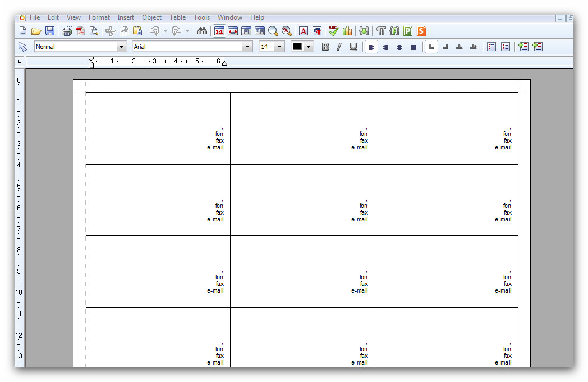Open the magnifying glass zoom tool
The height and width of the screenshot is (382, 588).
click(x=273, y=31)
